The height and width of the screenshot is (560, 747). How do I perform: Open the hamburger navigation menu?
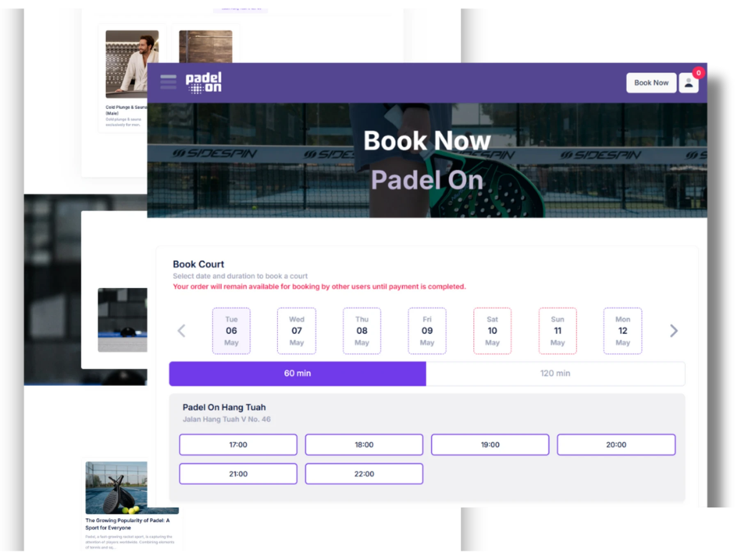click(x=168, y=82)
